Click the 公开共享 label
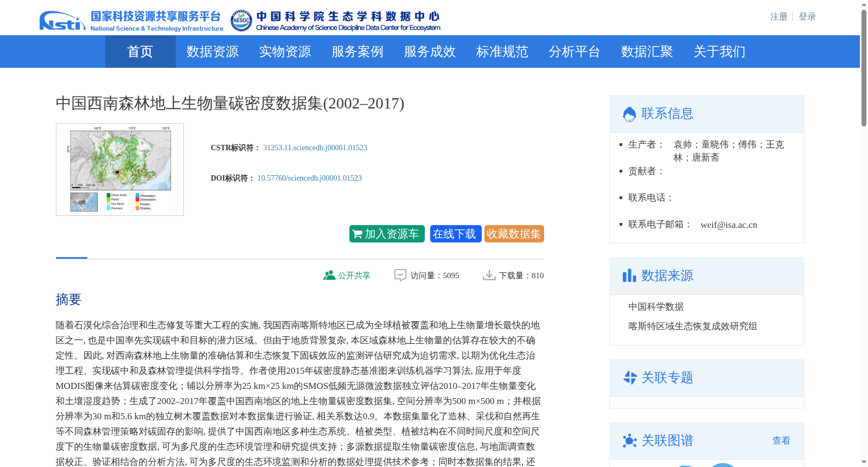Viewport: 868px width, 467px height. pyautogui.click(x=354, y=276)
